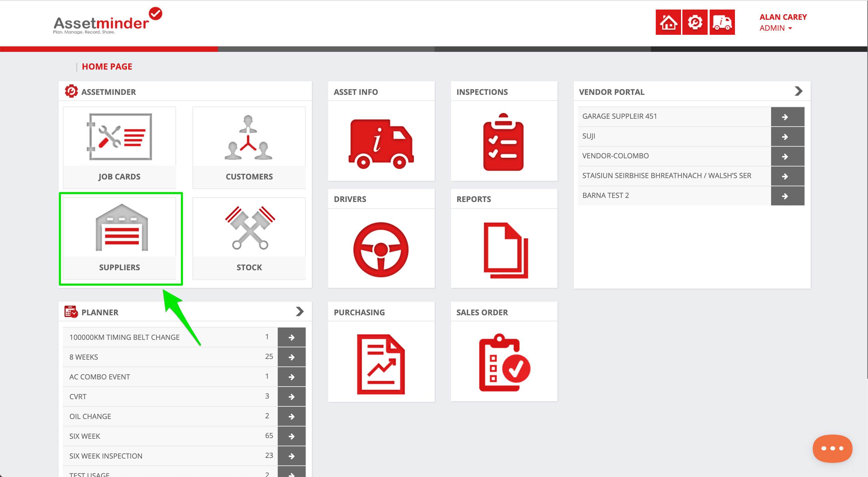Click arrow for STAISIUN SEIRBHISE BHREATHNACH
This screenshot has height=477, width=868.
787,176
